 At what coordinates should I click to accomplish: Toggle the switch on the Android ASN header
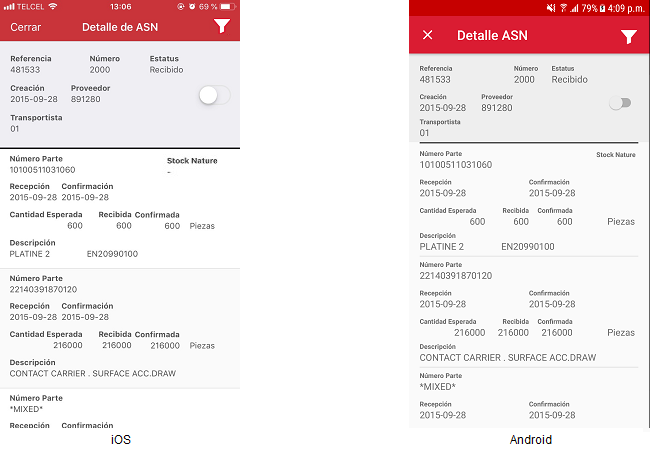pyautogui.click(x=621, y=103)
